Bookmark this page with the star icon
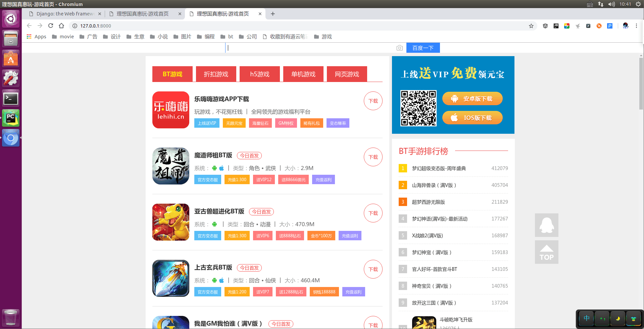644x329 pixels. coord(531,26)
